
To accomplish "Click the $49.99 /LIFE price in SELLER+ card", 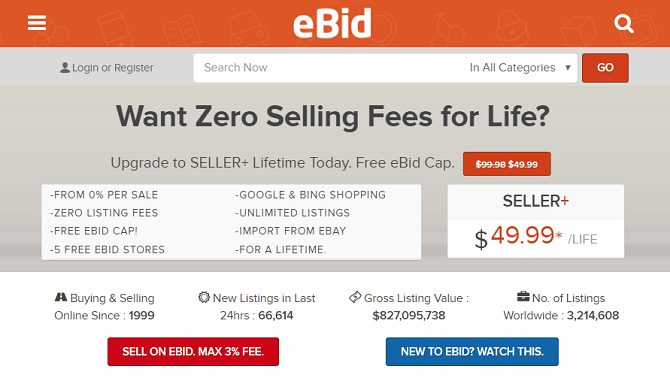I will tap(536, 237).
